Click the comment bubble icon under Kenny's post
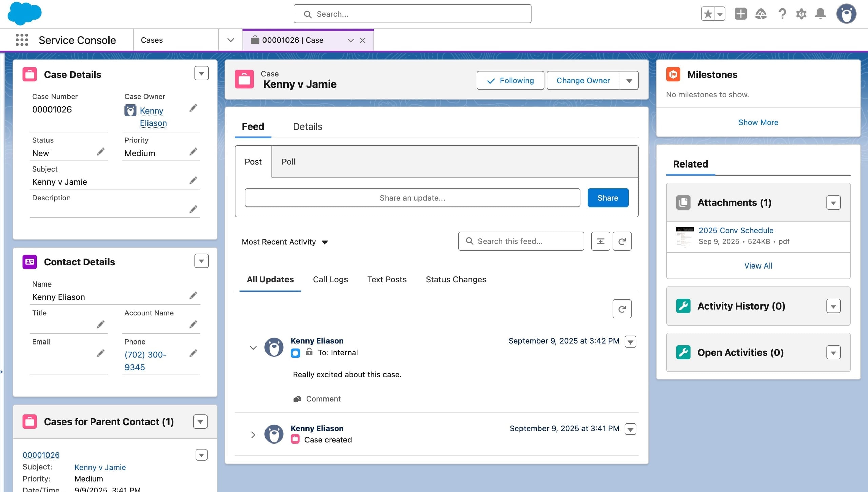Viewport: 868px width, 492px height. pyautogui.click(x=297, y=399)
